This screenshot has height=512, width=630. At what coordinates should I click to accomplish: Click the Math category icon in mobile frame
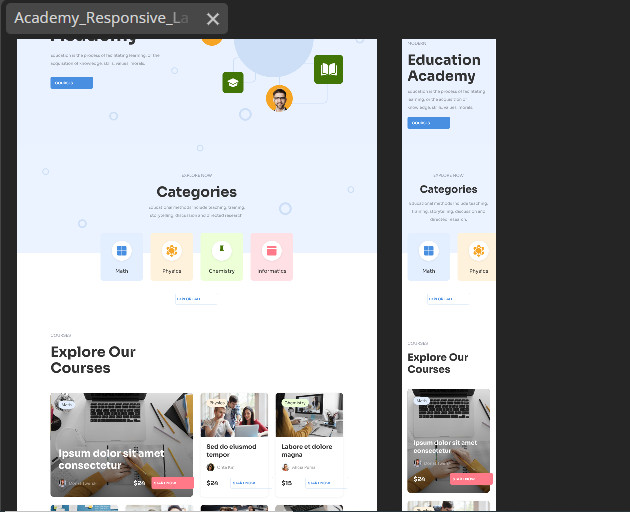click(429, 251)
